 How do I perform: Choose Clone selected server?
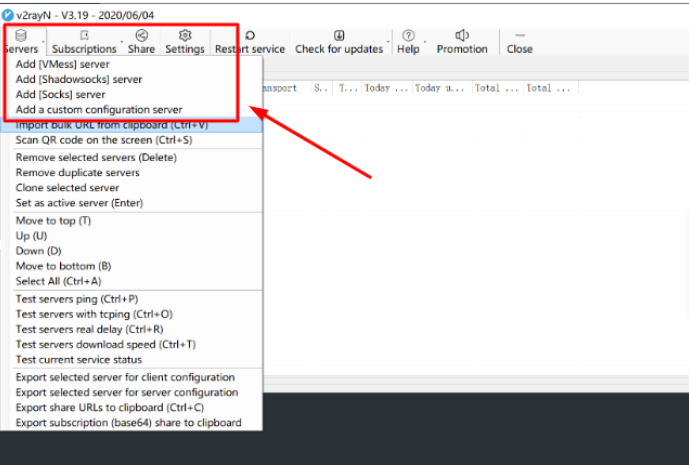(x=132, y=188)
